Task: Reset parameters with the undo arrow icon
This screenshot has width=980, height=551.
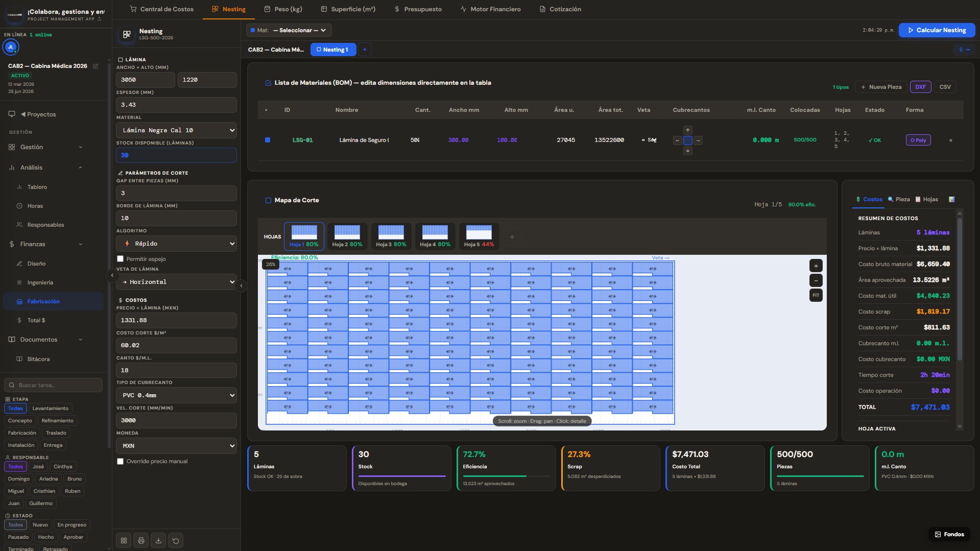Action: (x=176, y=540)
